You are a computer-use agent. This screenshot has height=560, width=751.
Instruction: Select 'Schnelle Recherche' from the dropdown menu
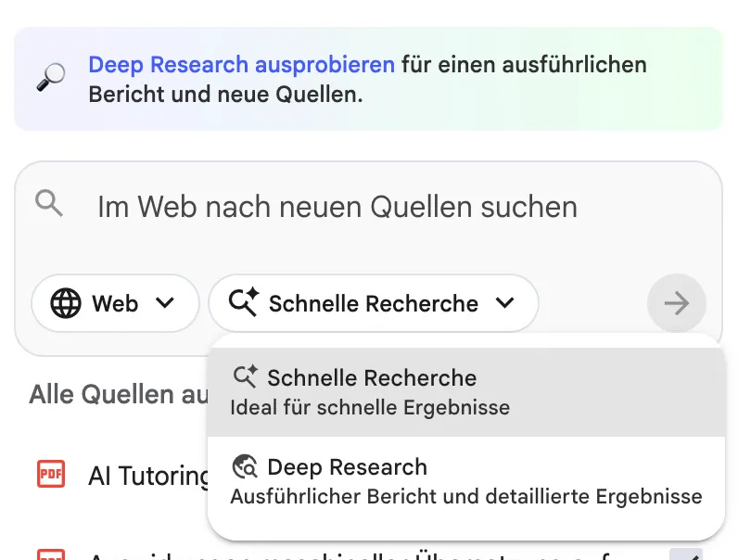tap(372, 378)
